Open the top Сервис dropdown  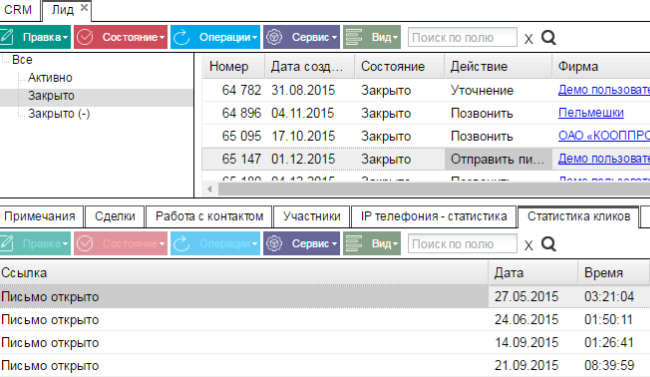pos(301,37)
